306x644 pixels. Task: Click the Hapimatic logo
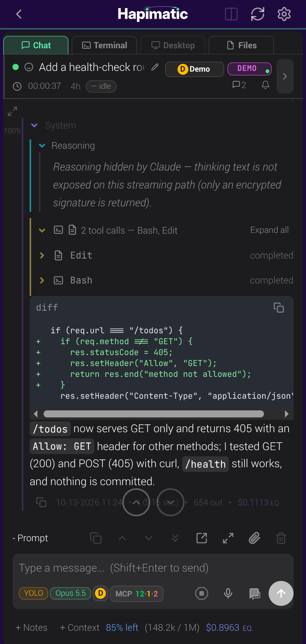[153, 14]
